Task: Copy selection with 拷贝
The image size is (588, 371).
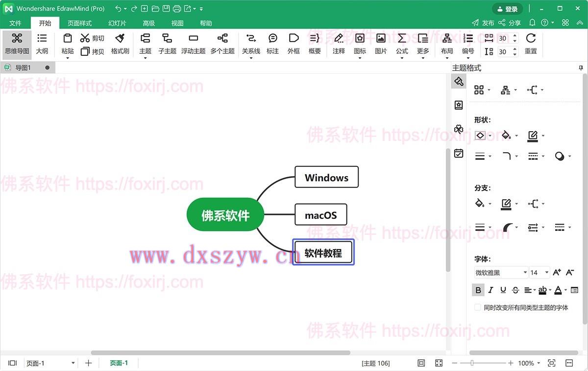Action: click(x=92, y=51)
